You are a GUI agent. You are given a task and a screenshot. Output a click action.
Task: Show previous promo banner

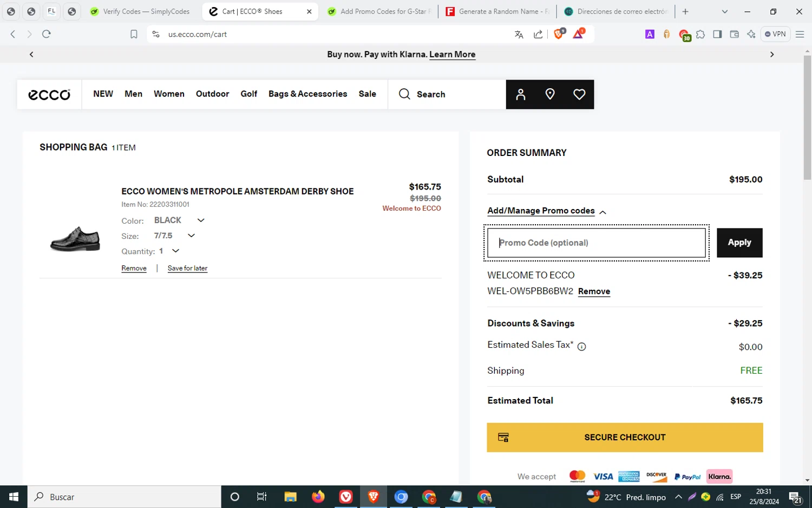tap(31, 54)
